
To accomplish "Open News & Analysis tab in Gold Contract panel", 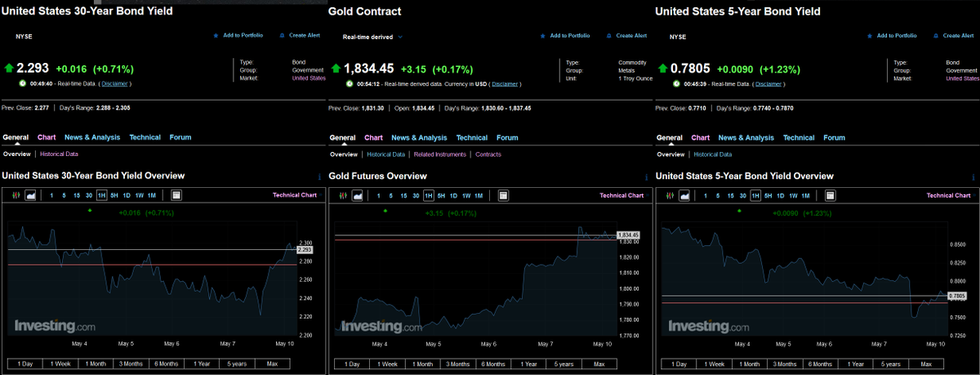I will [419, 137].
